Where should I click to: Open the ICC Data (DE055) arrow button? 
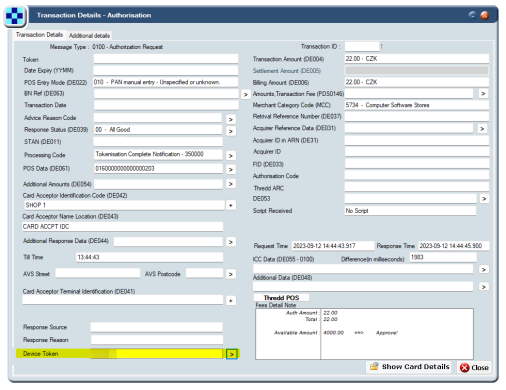click(x=484, y=269)
